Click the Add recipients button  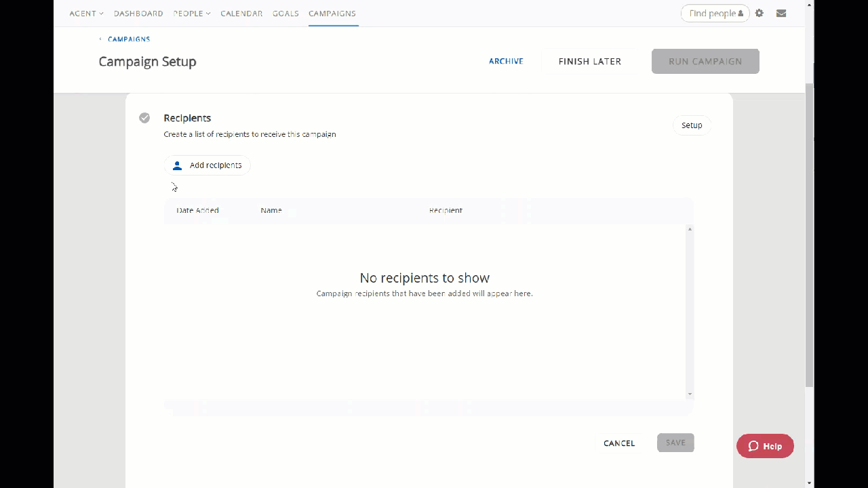tap(208, 165)
